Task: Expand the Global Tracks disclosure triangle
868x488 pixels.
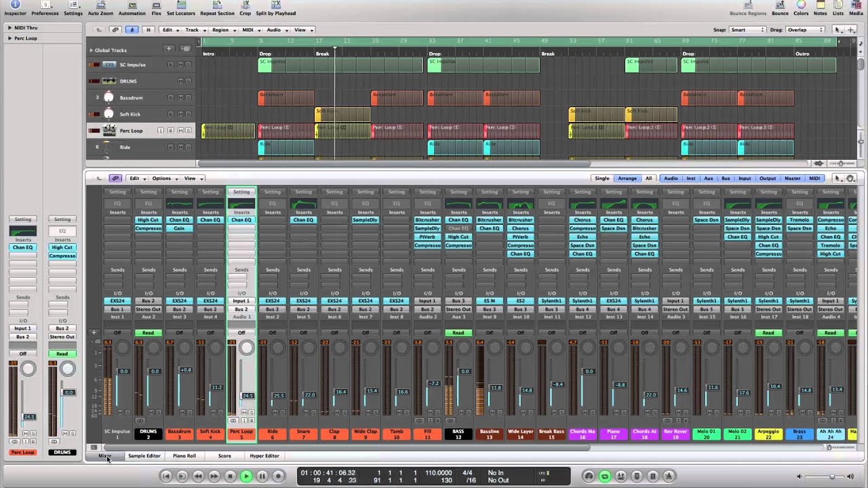Action: tap(91, 50)
